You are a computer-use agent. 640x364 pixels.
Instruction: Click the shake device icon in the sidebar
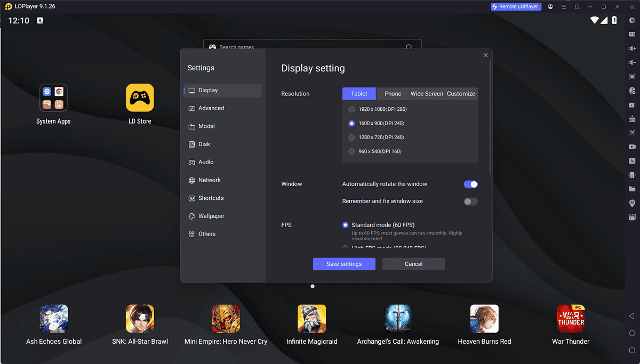click(x=632, y=174)
